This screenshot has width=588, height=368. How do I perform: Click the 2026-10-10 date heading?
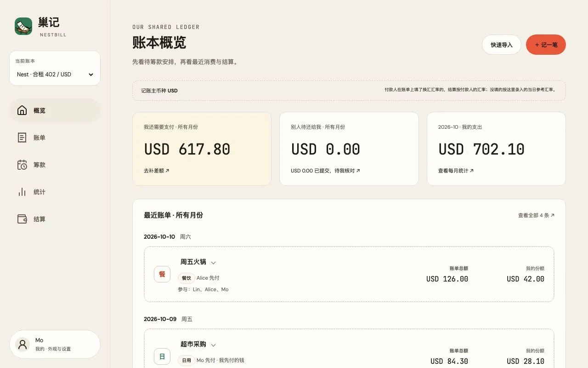point(159,237)
